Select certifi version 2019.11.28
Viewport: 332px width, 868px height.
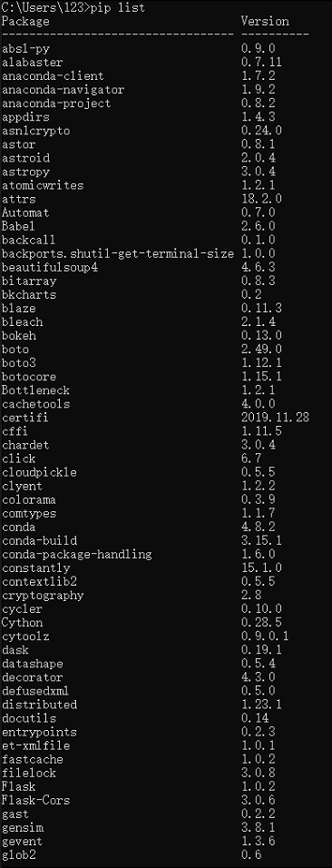[275, 418]
